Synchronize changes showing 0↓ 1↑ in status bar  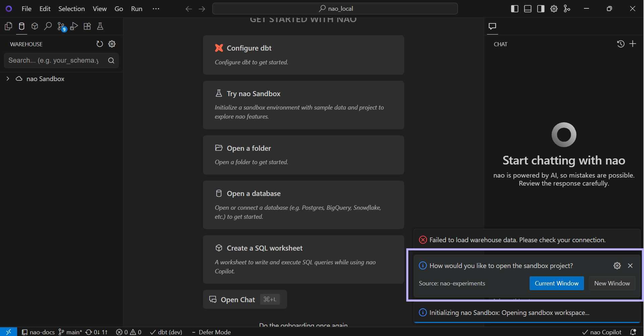pos(97,332)
